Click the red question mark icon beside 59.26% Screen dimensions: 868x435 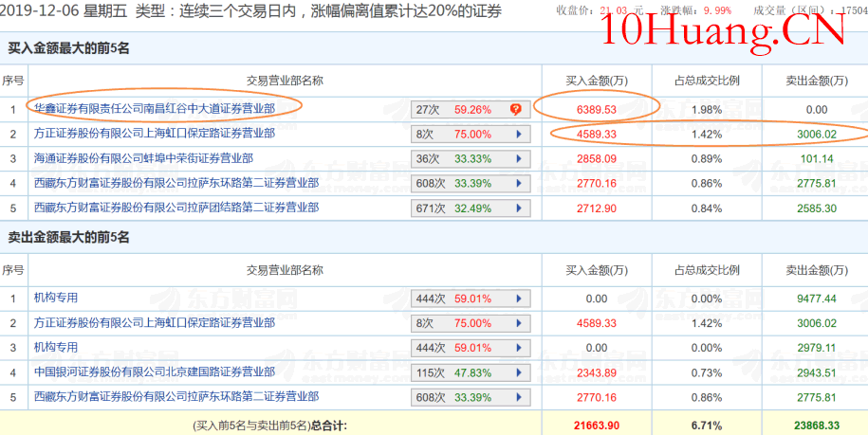click(x=515, y=109)
